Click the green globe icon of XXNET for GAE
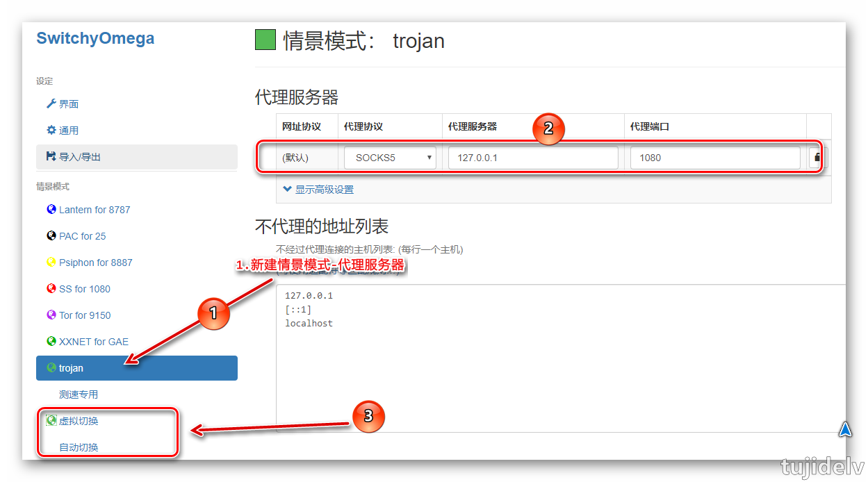The image size is (868, 482). (51, 341)
